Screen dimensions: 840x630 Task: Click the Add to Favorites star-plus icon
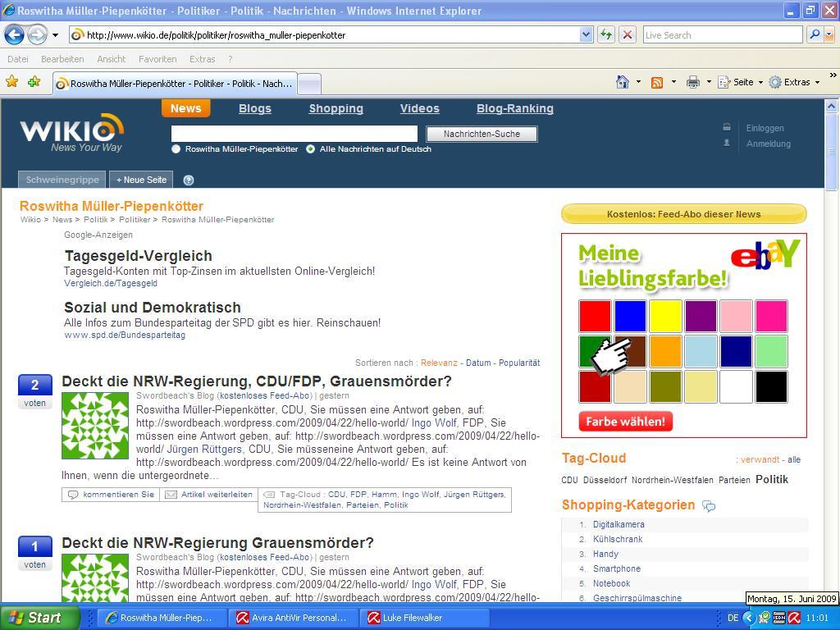point(34,81)
